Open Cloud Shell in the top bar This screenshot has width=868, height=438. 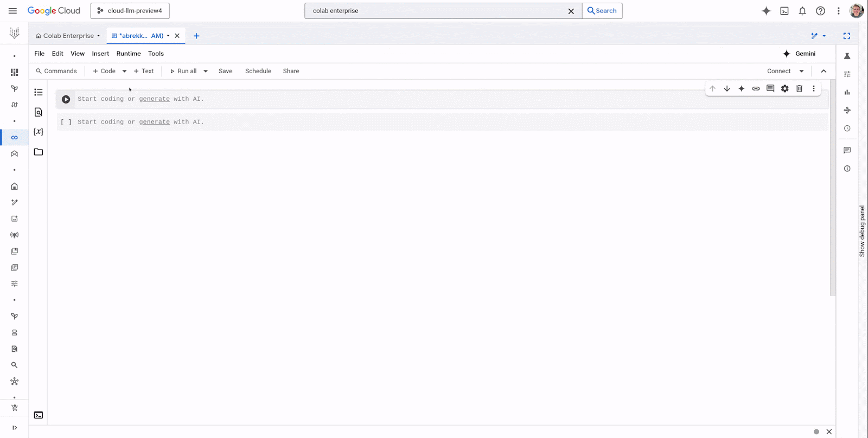[x=784, y=11]
